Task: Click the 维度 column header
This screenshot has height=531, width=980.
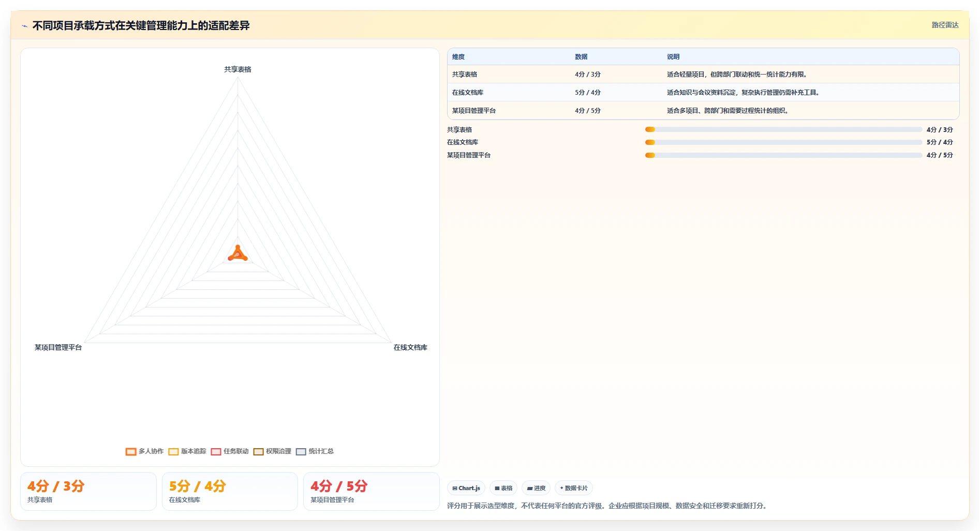Action: (x=458, y=57)
